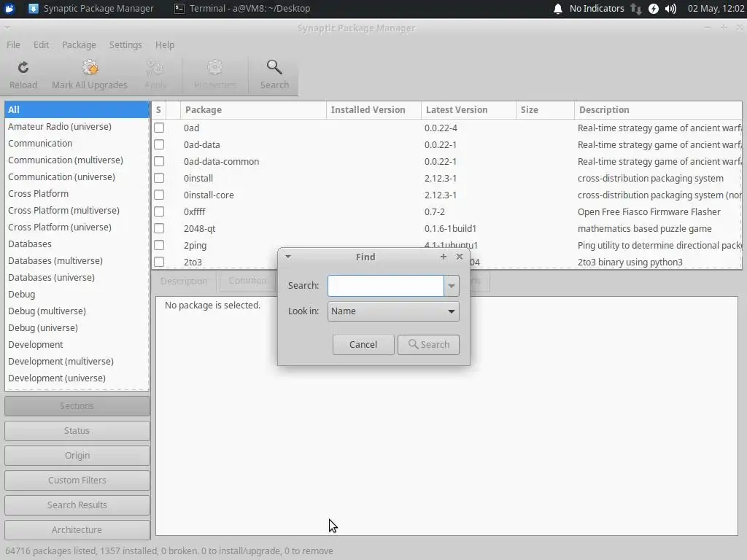This screenshot has height=560, width=747.
Task: Click Cancel in the Find dialog
Action: [363, 345]
